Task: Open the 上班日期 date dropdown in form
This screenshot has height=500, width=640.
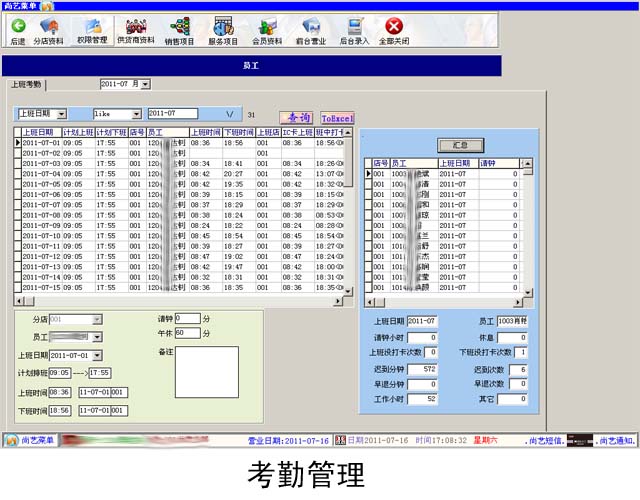Action: (x=97, y=355)
